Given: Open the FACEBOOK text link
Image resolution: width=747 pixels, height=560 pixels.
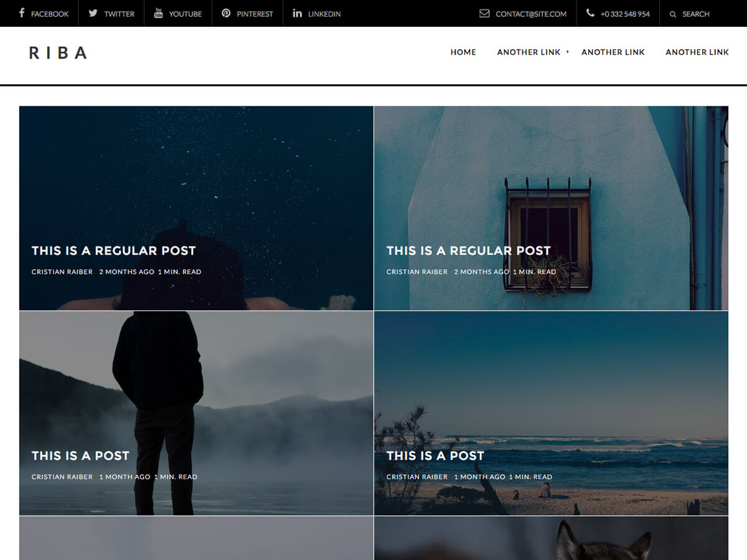Looking at the screenshot, I should tap(50, 14).
